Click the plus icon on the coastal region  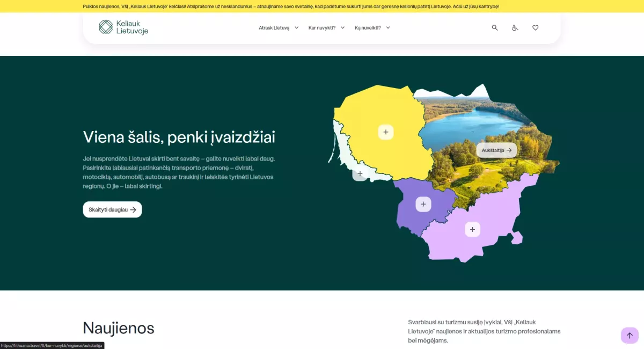point(360,173)
